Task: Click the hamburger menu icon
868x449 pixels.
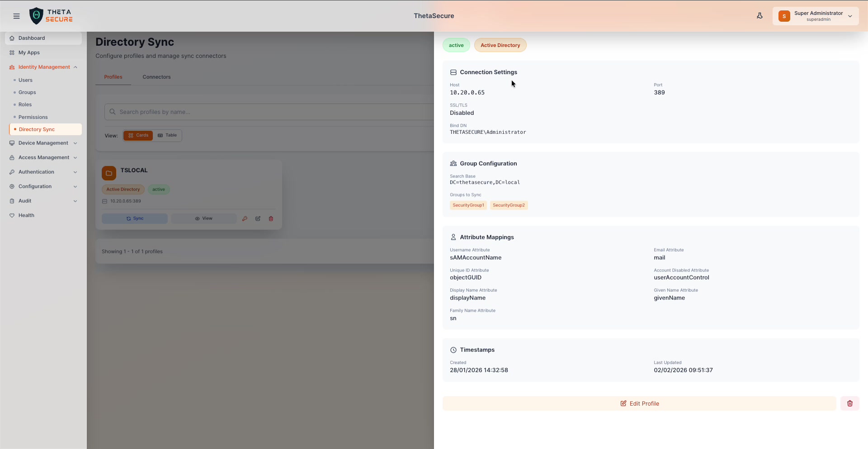Action: (16, 16)
